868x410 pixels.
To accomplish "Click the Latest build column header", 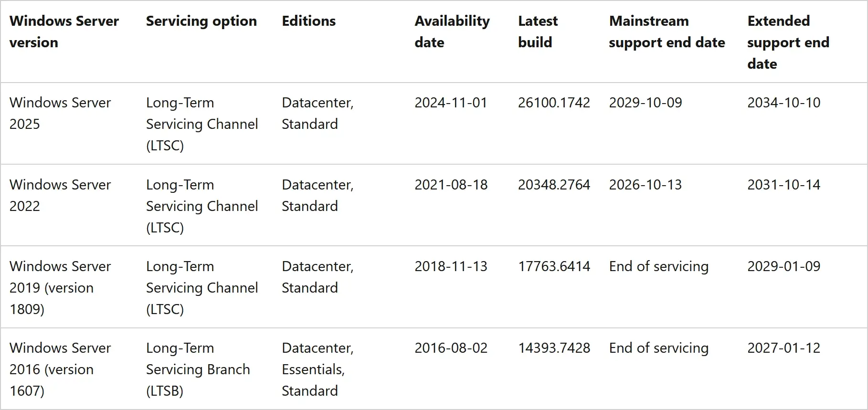I will click(x=538, y=32).
